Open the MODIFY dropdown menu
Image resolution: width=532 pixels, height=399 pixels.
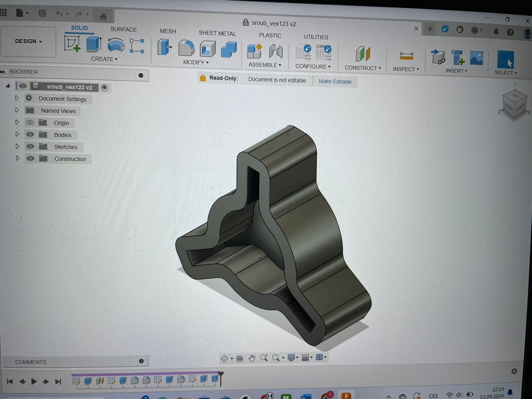coord(196,62)
